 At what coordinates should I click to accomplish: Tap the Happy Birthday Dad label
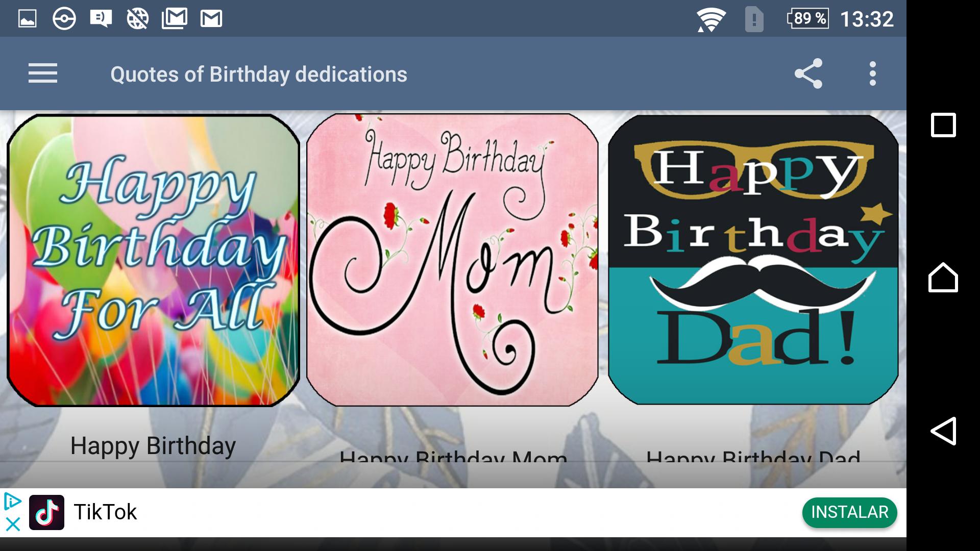tap(753, 456)
